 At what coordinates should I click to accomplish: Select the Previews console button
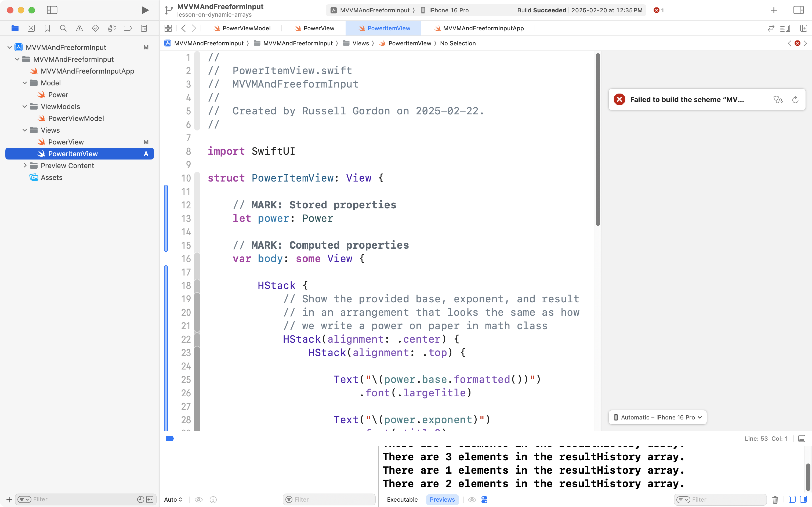tap(442, 500)
